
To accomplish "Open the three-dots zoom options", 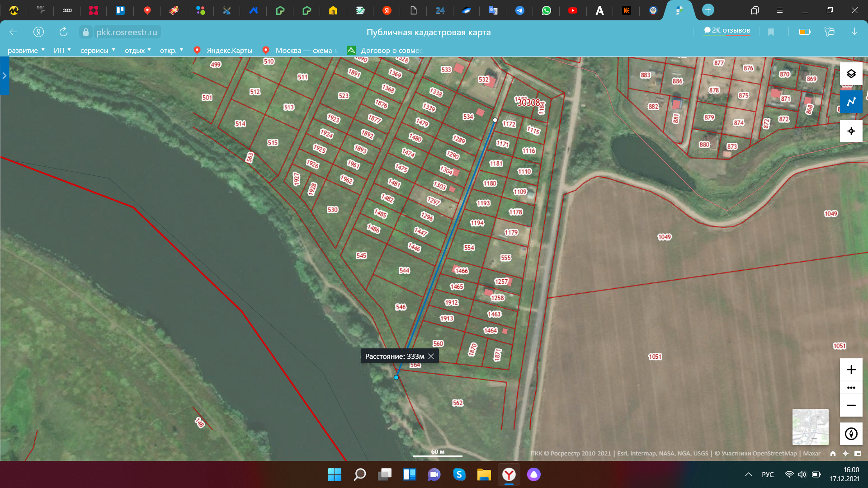I will [851, 388].
